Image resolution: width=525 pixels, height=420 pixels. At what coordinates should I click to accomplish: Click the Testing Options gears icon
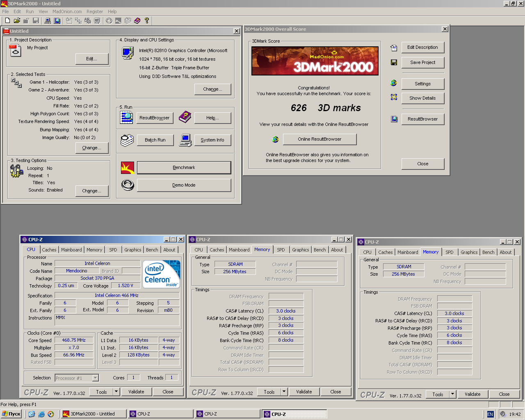pos(16,171)
